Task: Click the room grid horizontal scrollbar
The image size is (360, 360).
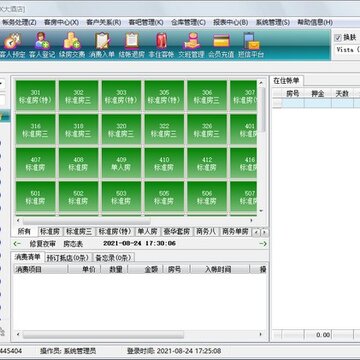Action: point(87,221)
